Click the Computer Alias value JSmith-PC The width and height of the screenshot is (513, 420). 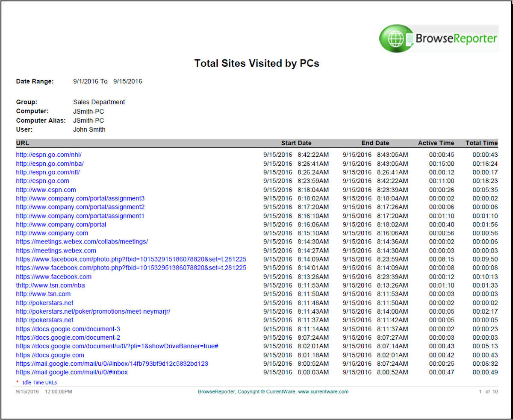click(x=88, y=120)
